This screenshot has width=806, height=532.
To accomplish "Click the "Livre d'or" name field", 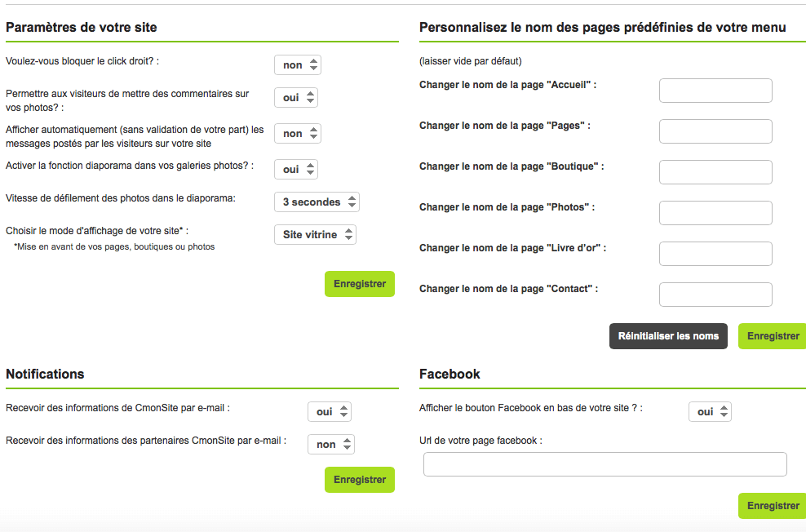I will (715, 254).
